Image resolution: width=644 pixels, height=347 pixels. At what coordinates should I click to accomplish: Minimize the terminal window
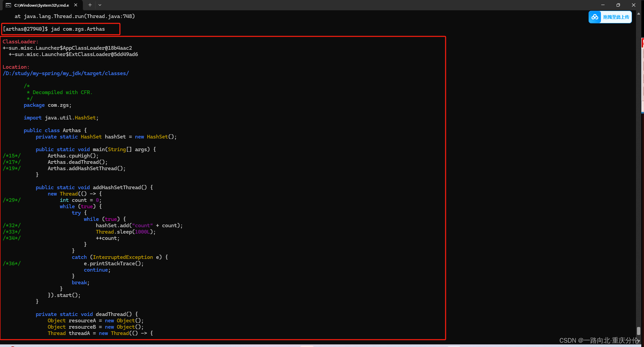603,5
